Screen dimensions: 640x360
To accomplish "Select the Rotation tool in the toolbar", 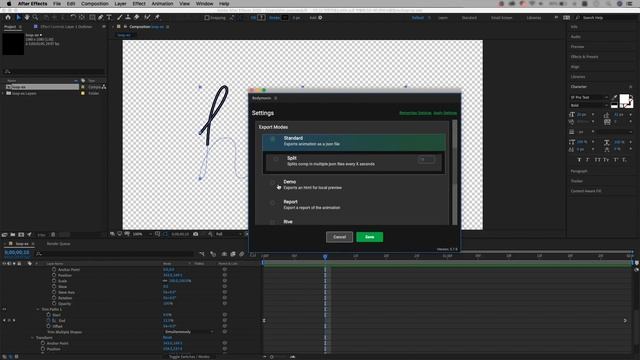I will tap(73, 18).
